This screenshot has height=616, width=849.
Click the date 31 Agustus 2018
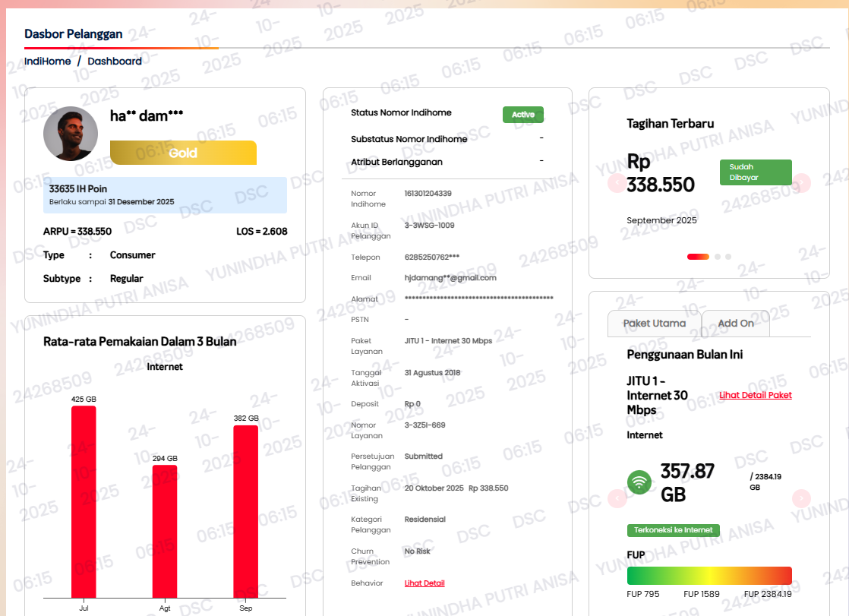tap(432, 373)
